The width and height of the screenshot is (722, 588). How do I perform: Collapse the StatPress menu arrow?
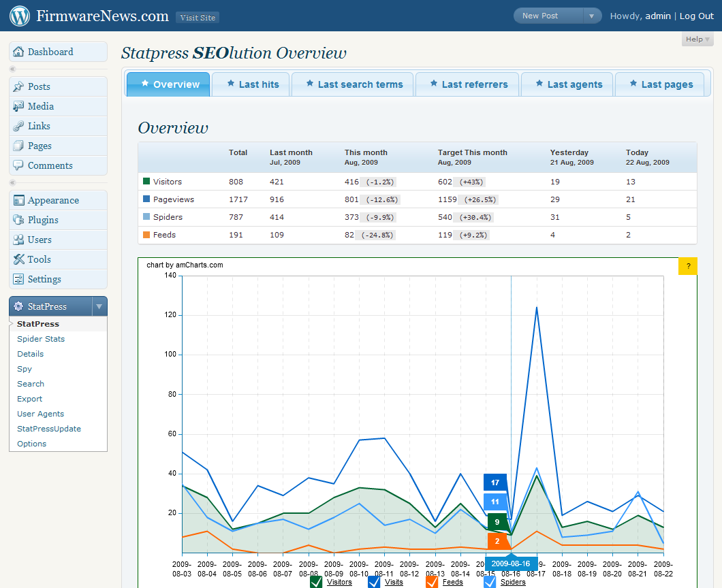click(99, 307)
